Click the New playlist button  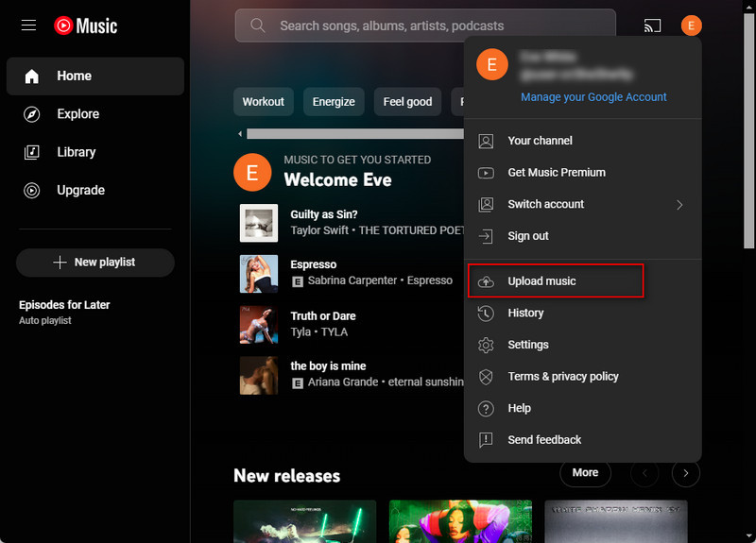pos(95,263)
